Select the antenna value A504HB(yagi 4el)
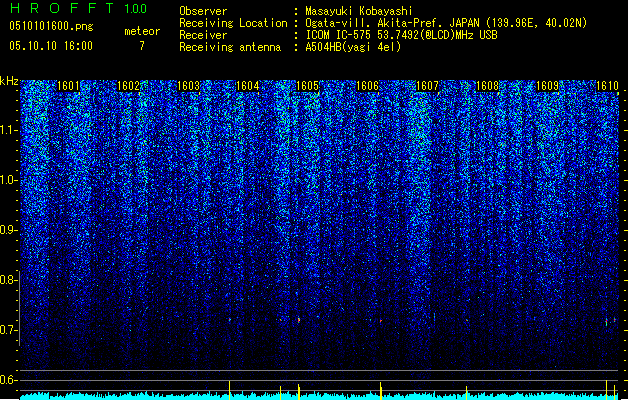This screenshot has height=400, width=629. 353,47
